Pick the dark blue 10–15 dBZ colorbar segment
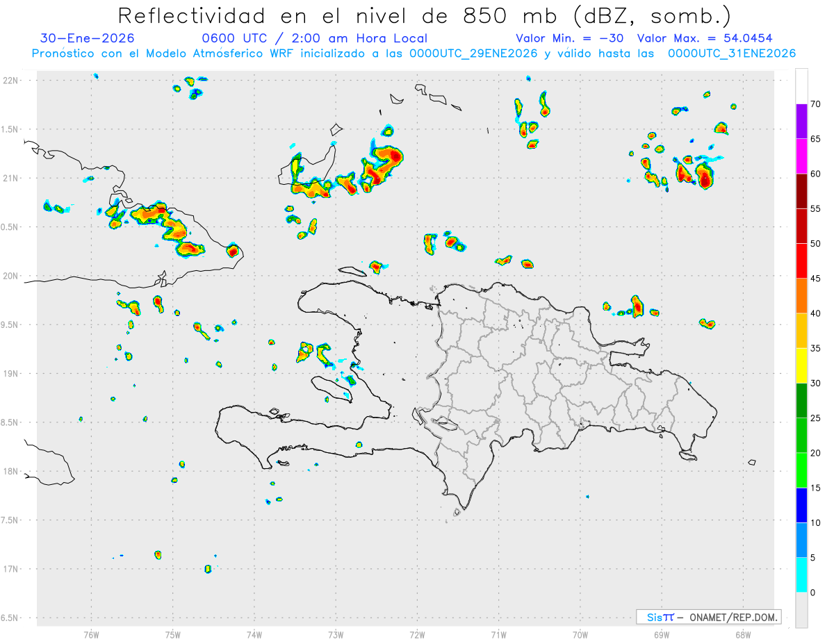Viewport: 834px width, 644px height. tap(801, 505)
